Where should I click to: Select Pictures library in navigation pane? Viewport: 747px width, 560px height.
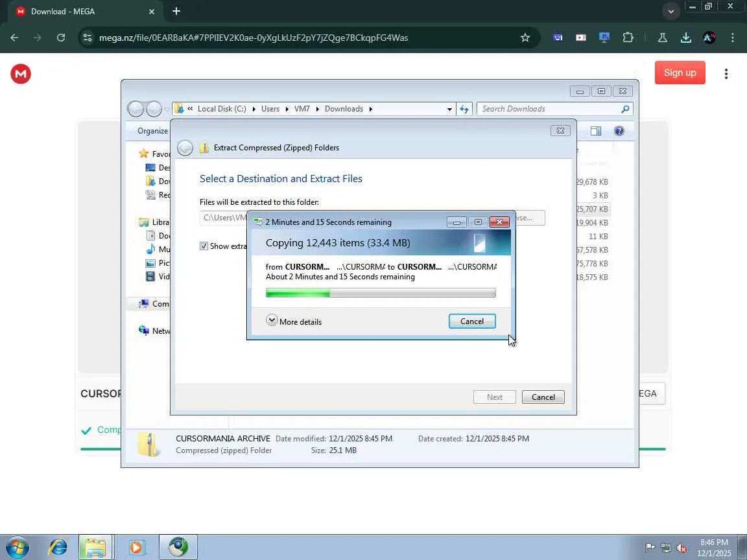(158, 263)
